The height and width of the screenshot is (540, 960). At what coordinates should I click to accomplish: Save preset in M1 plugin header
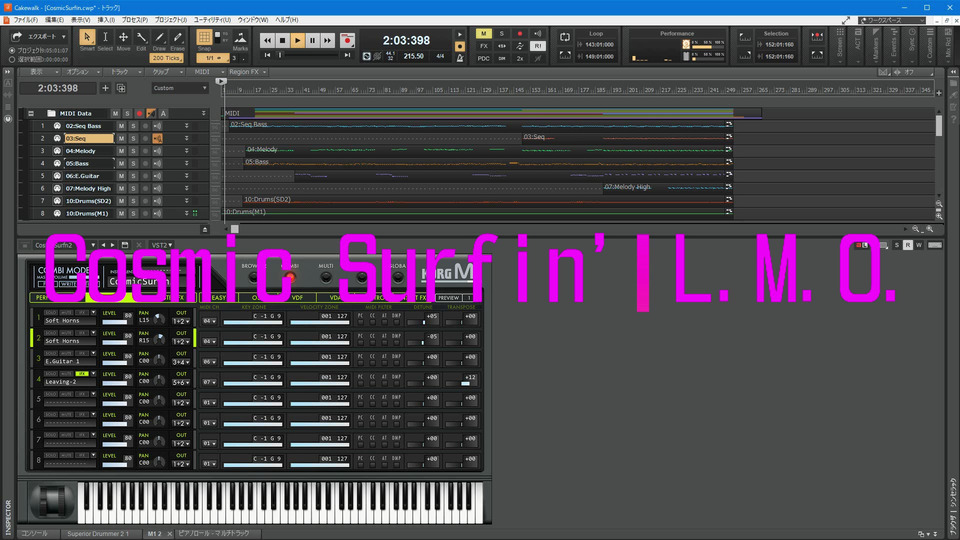125,245
